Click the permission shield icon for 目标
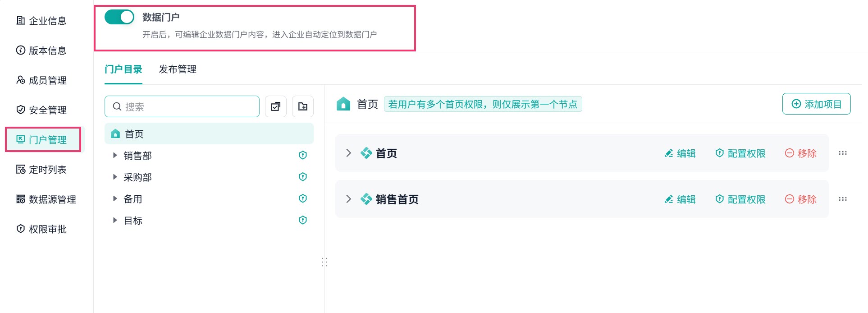Screen dimensions: 868x313 point(303,220)
